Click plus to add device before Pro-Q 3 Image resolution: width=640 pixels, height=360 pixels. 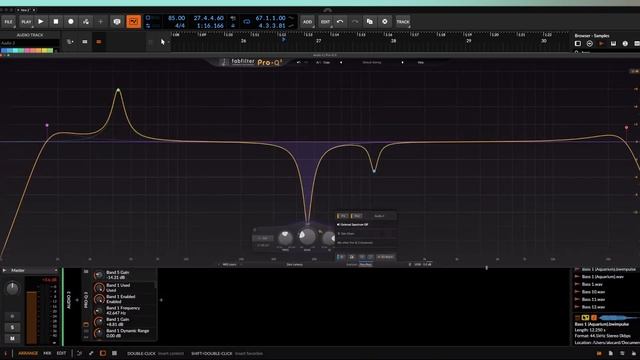click(x=77, y=300)
